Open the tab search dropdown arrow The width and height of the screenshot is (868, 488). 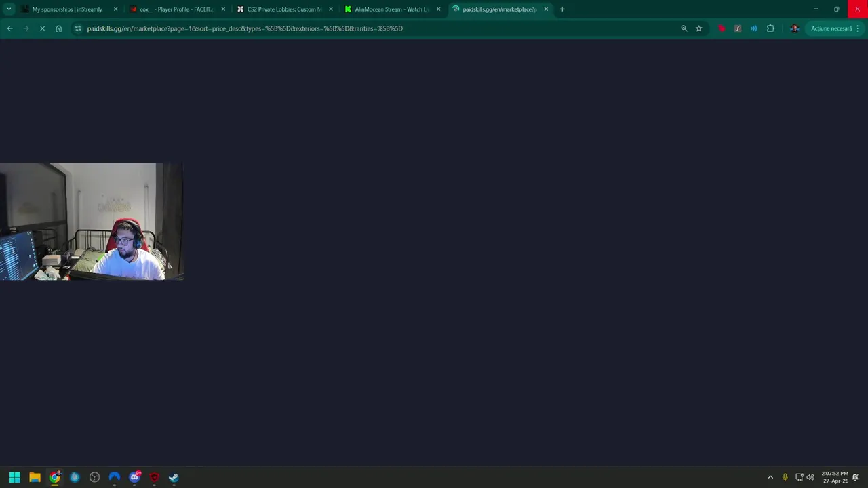coord(9,9)
